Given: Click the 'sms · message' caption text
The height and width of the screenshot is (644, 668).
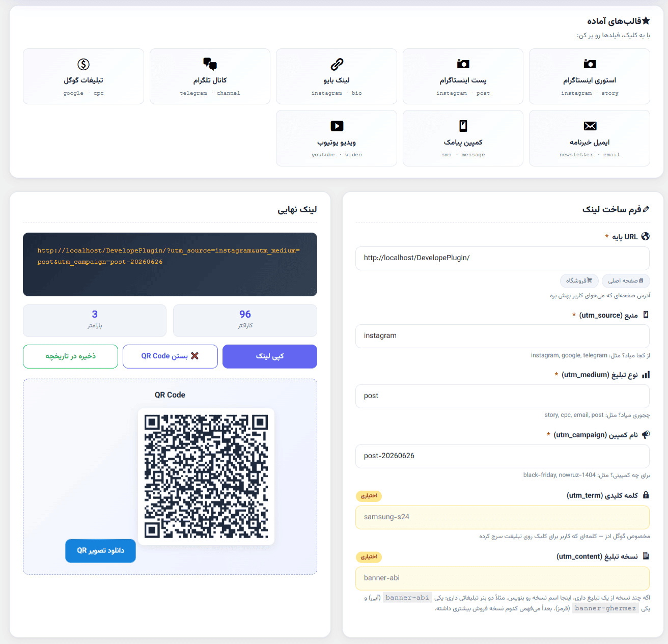Looking at the screenshot, I should (463, 155).
